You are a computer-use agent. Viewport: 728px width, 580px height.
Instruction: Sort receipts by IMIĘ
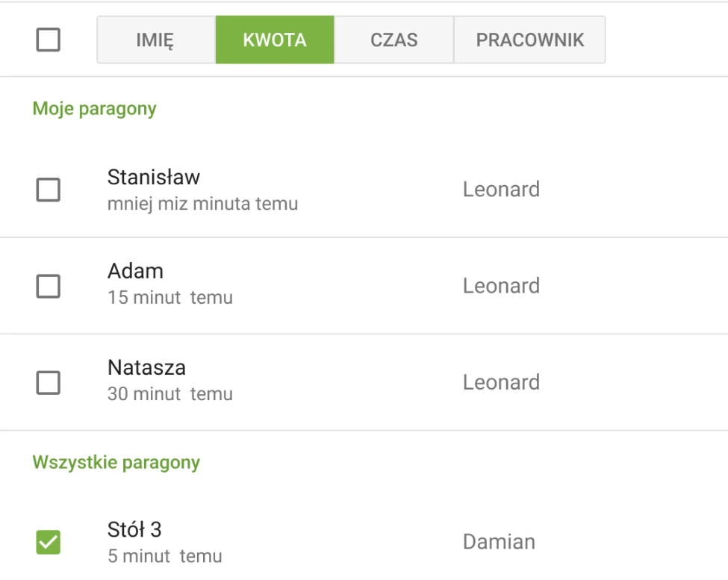155,40
